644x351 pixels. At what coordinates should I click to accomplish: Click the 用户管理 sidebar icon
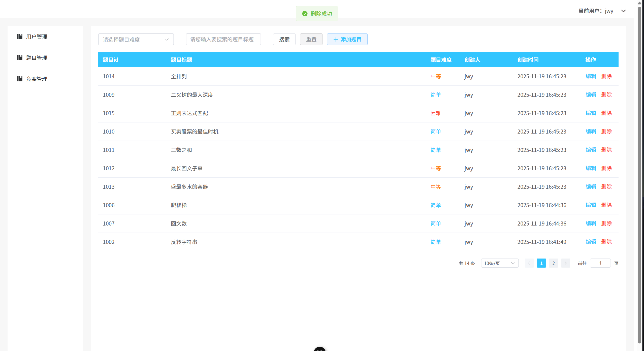click(x=20, y=36)
